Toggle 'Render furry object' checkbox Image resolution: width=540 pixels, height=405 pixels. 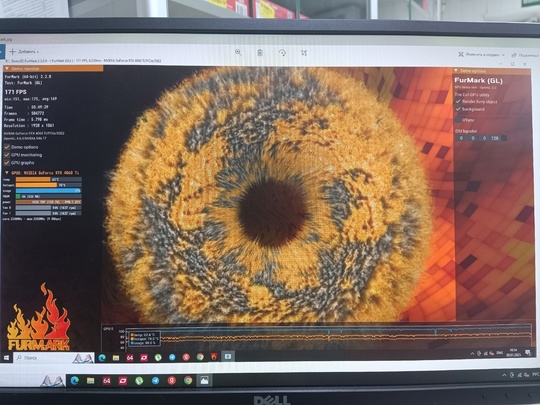(x=458, y=102)
